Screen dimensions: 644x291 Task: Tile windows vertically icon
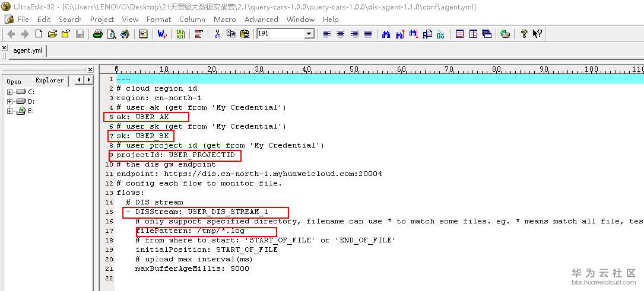click(x=473, y=34)
